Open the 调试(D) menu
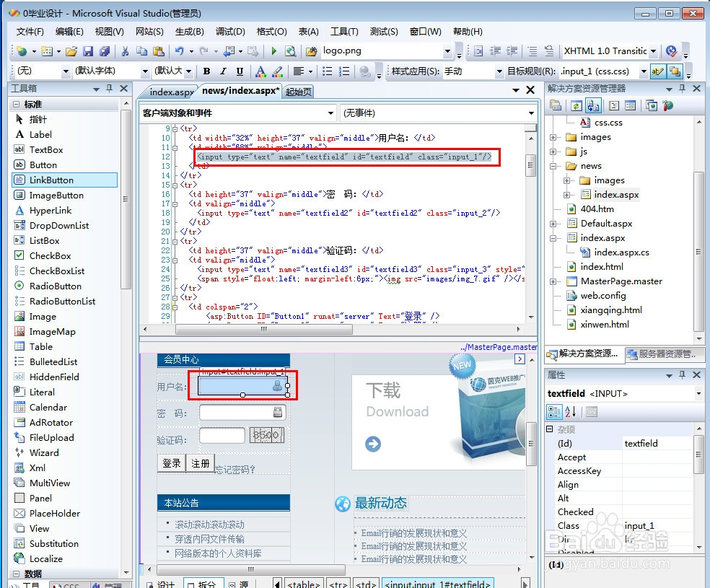The image size is (710, 588). (x=230, y=32)
